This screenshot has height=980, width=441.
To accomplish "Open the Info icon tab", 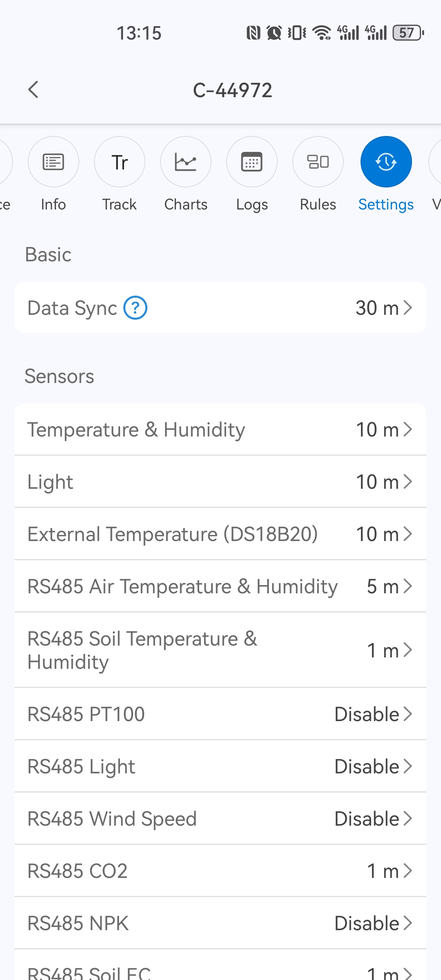I will click(53, 162).
